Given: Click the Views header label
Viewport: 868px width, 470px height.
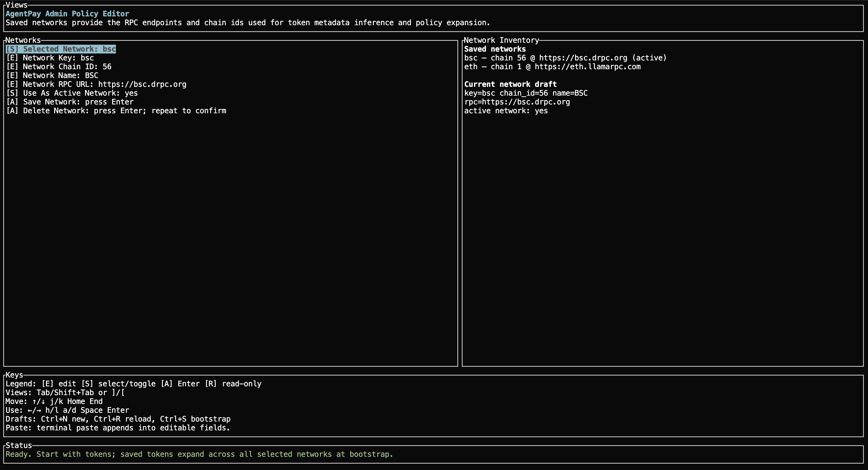Looking at the screenshot, I should click(16, 5).
